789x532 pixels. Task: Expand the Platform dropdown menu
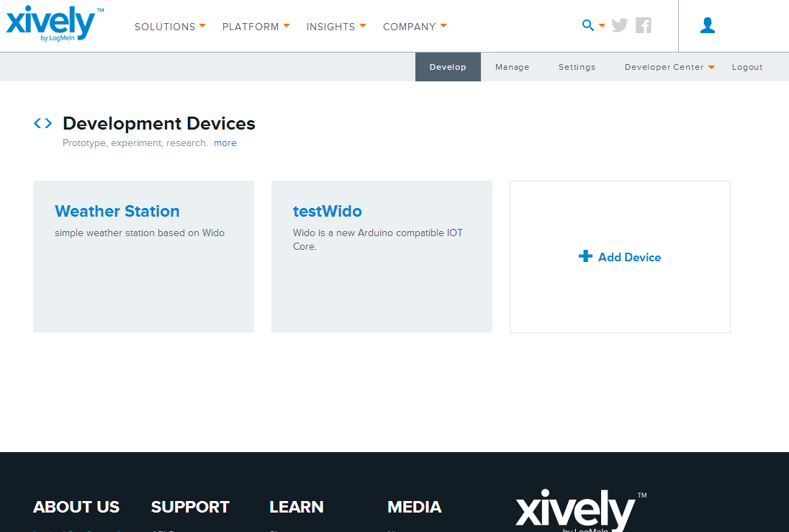(256, 27)
